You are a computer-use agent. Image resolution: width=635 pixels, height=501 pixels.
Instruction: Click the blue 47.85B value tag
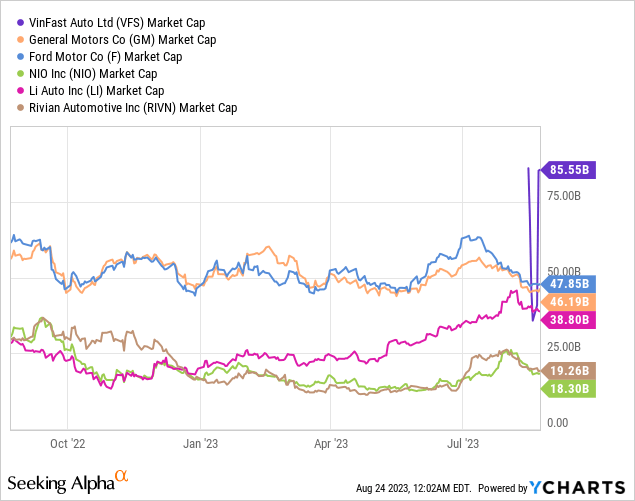tap(570, 283)
